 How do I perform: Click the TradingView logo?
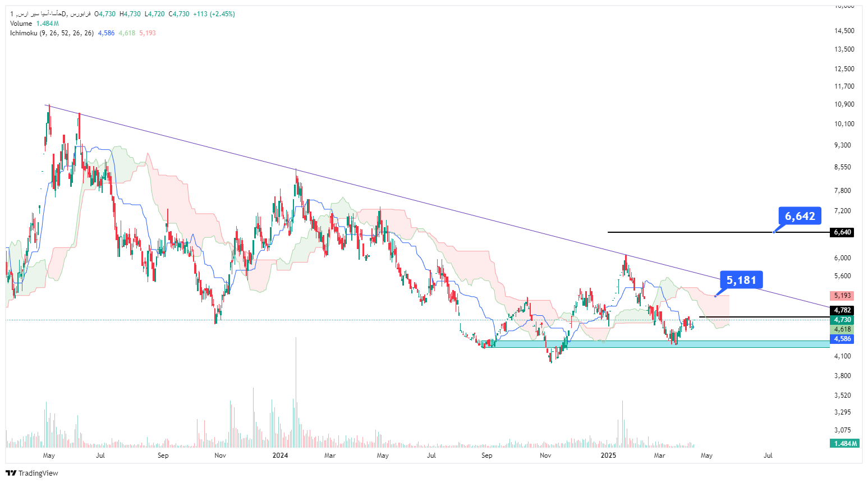(x=32, y=473)
